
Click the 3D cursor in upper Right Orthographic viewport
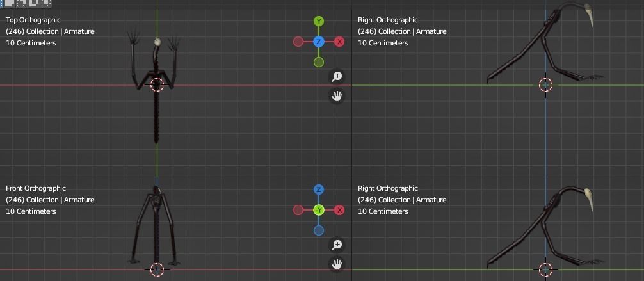[x=545, y=85]
